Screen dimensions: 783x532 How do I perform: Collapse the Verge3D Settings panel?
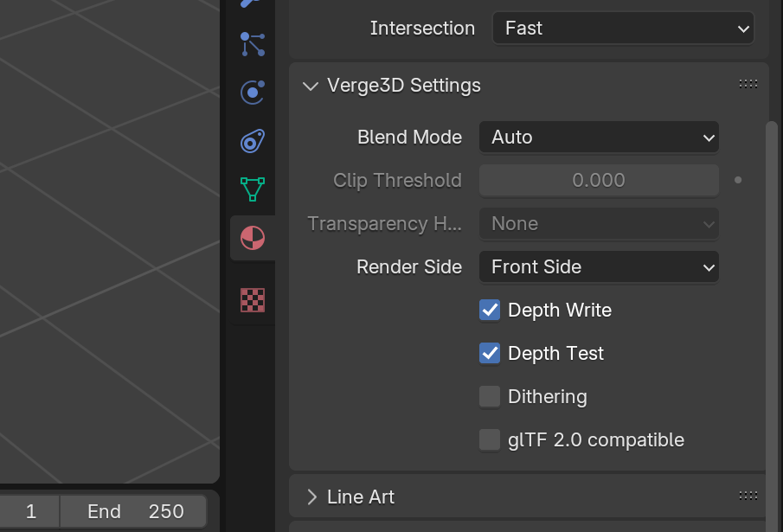tap(311, 86)
